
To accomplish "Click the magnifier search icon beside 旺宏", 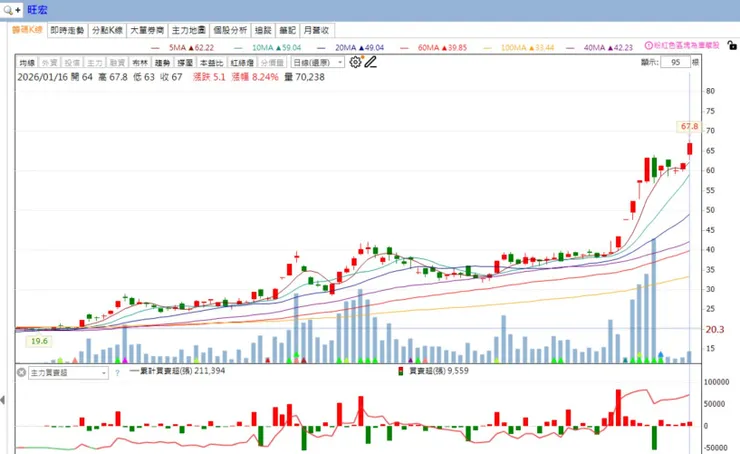I will (8, 10).
